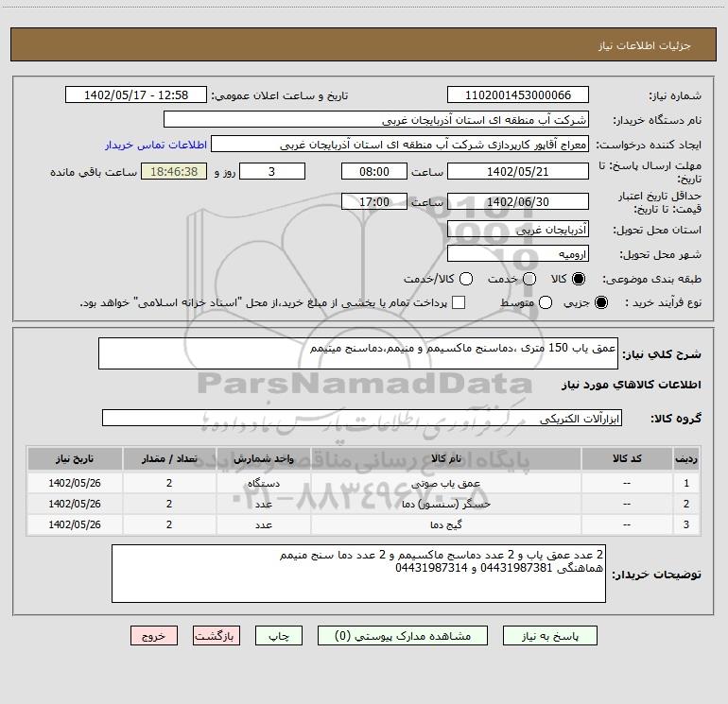Click the شماره نیاز field 1102001453000066
This screenshot has height=704, width=728.
[518, 94]
